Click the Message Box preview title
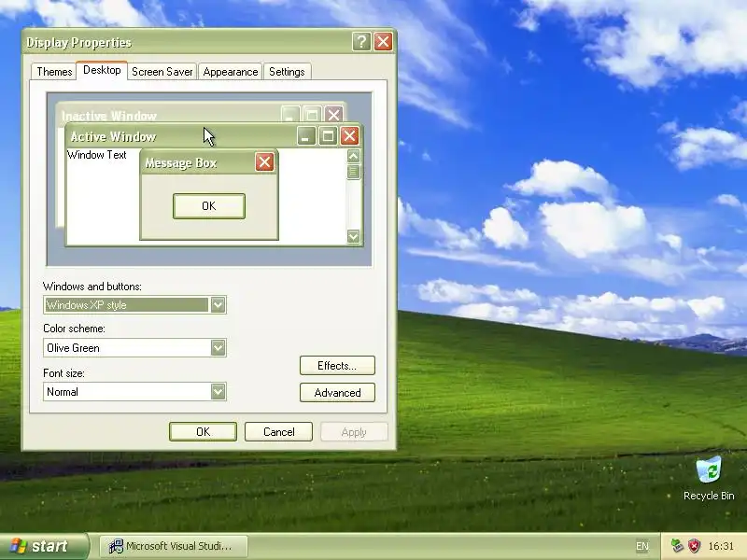The width and height of the screenshot is (747, 560). [181, 163]
